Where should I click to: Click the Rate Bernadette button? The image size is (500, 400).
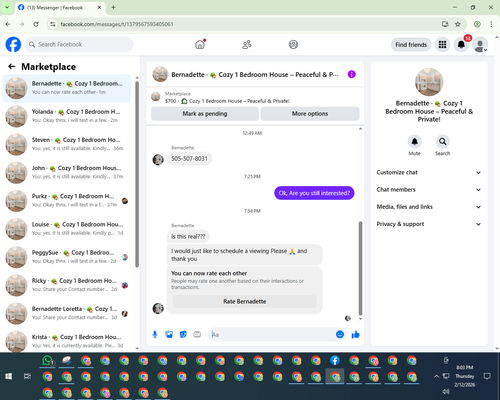point(244,301)
